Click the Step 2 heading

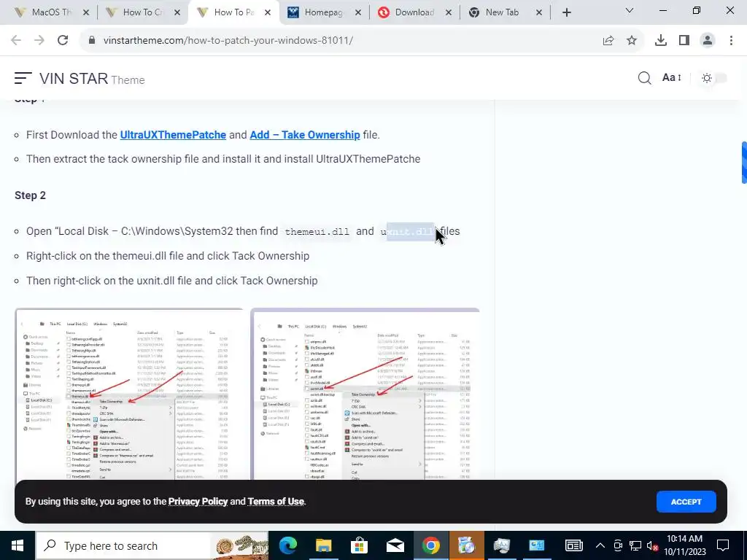click(30, 195)
